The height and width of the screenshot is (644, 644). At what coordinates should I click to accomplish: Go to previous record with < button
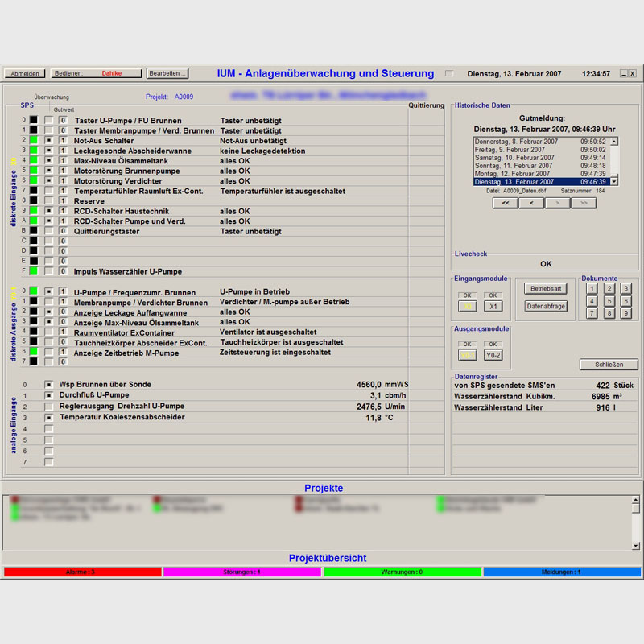pyautogui.click(x=531, y=204)
